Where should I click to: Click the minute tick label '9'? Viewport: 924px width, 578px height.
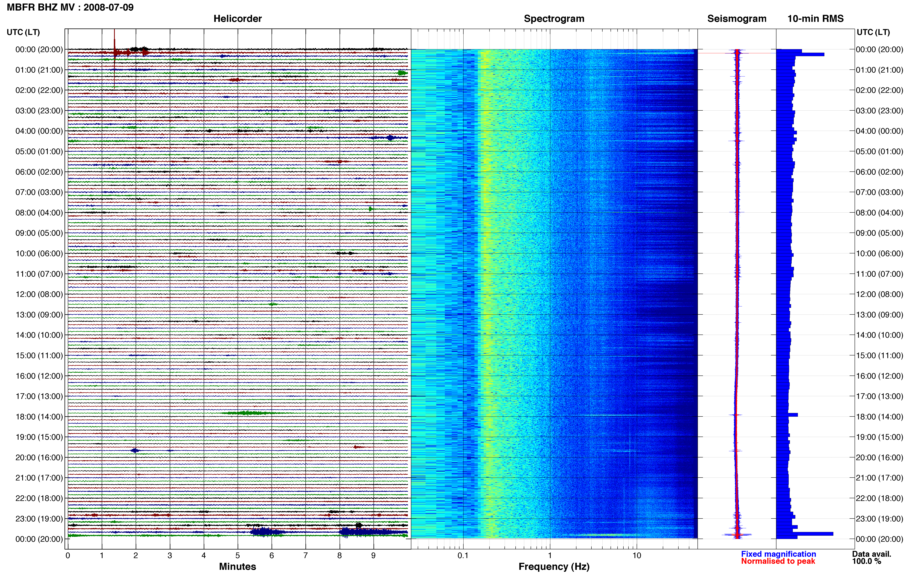(x=373, y=555)
